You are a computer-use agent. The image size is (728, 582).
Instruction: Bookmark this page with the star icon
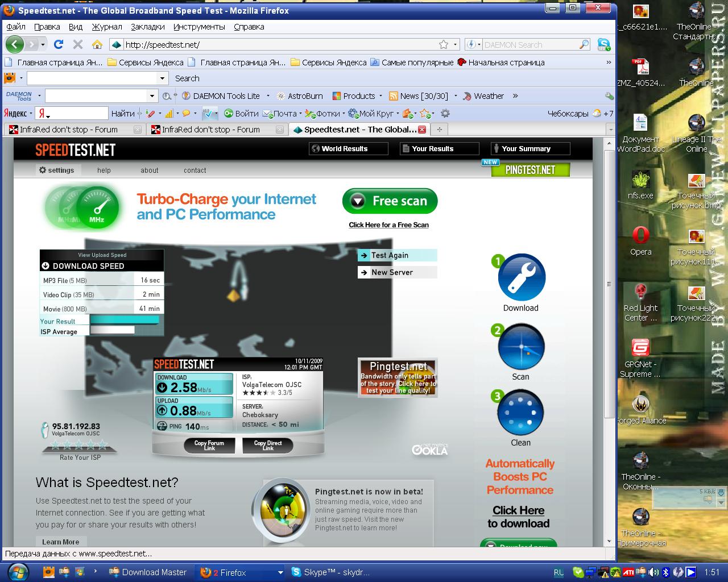pyautogui.click(x=444, y=44)
